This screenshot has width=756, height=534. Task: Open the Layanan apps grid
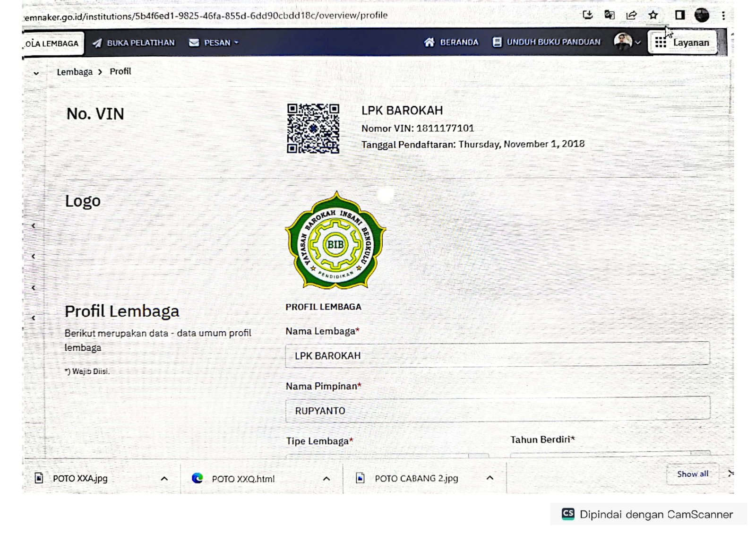click(x=682, y=43)
